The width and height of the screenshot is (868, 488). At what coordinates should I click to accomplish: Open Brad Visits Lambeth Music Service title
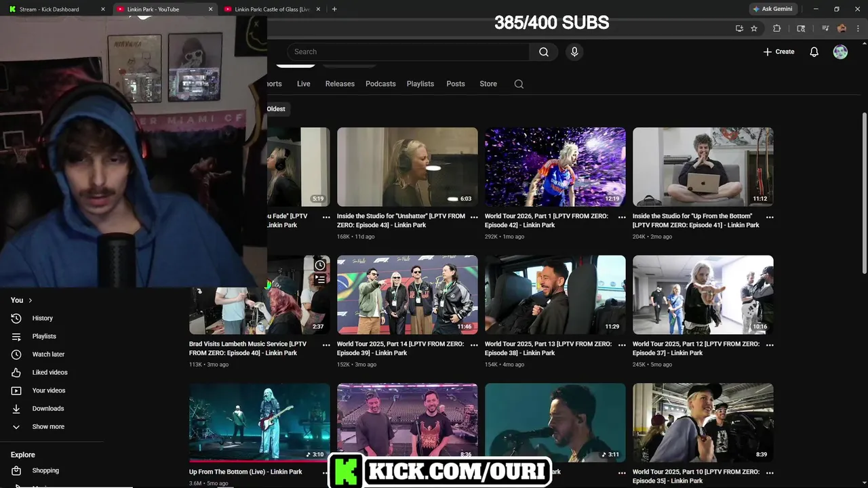click(x=248, y=348)
